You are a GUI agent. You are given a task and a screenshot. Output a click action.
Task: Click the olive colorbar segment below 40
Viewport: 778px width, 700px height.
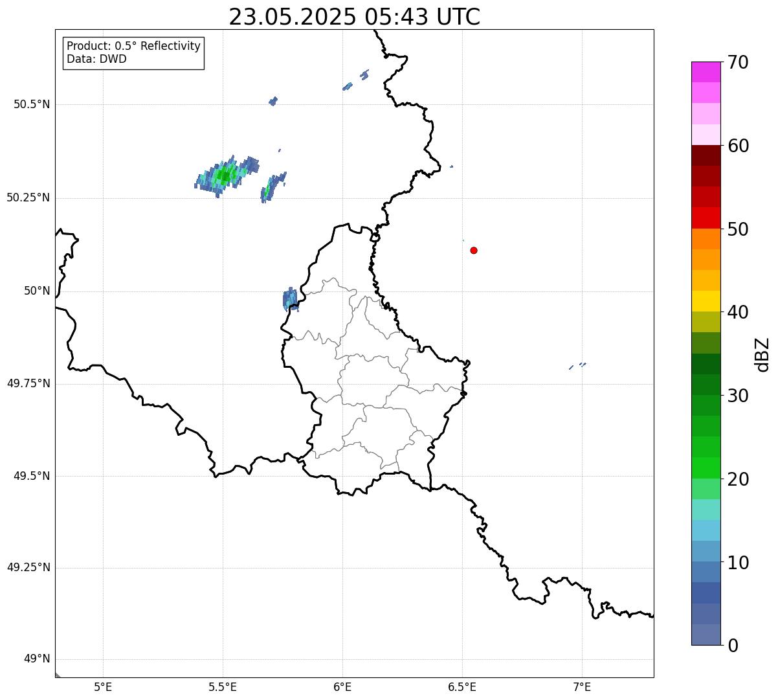706,322
